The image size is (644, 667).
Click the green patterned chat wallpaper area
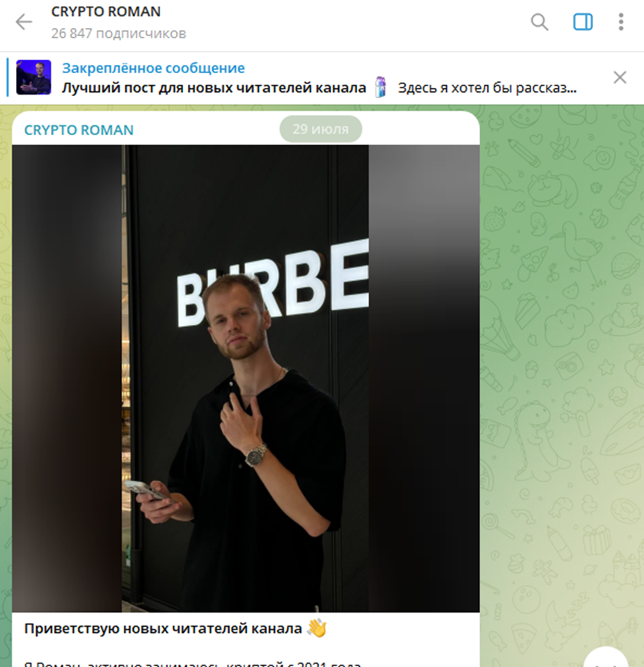[x=561, y=340]
